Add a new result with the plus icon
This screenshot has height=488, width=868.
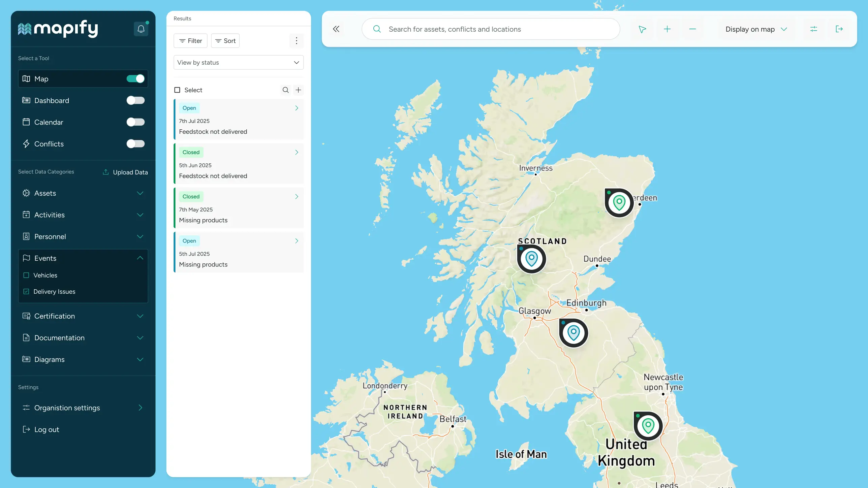pyautogui.click(x=298, y=90)
